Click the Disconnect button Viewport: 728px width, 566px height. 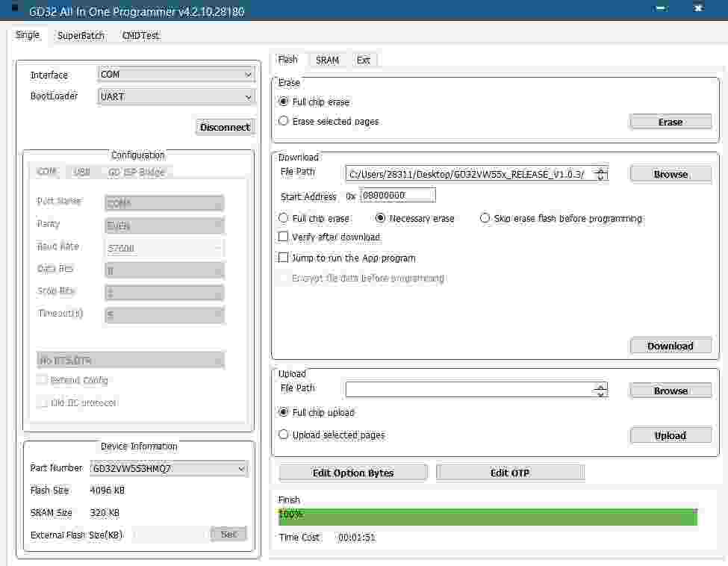tap(225, 127)
